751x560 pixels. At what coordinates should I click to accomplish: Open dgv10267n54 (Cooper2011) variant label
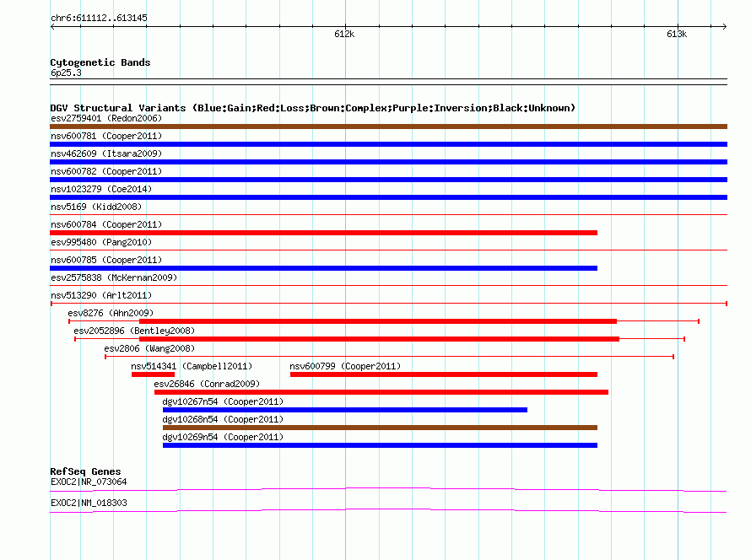[x=223, y=401]
